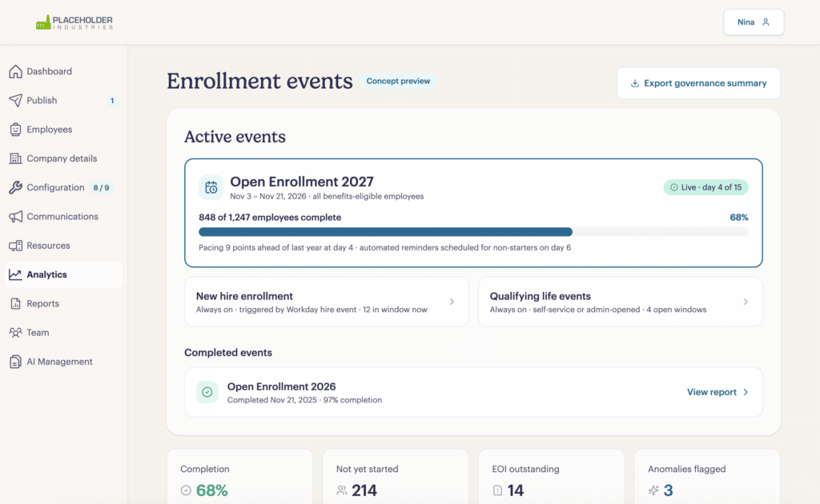
Task: Click the Anomalies flagged card label
Action: click(x=686, y=469)
